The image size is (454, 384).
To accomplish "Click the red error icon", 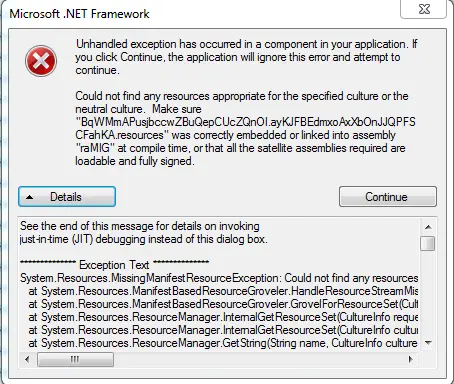I will tap(41, 61).
